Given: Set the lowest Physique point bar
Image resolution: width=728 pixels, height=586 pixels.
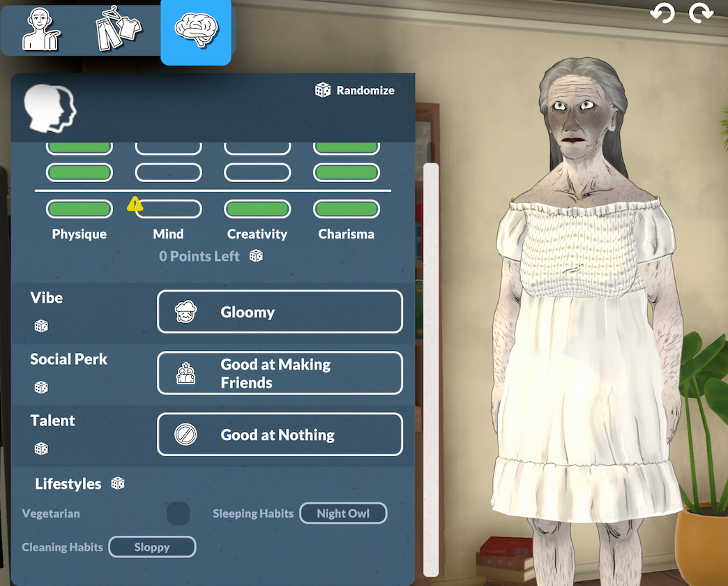Looking at the screenshot, I should coord(79,209).
